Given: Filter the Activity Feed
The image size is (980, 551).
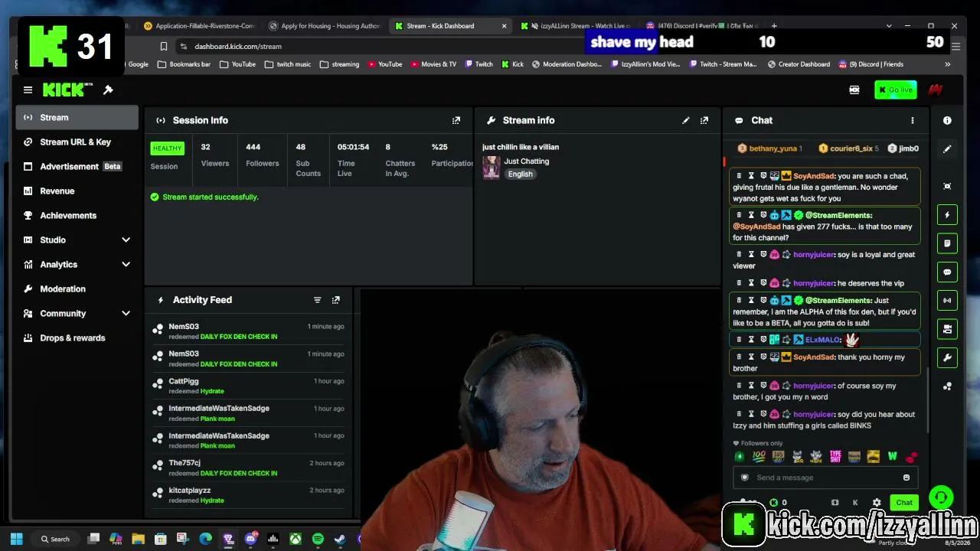Looking at the screenshot, I should [x=317, y=300].
